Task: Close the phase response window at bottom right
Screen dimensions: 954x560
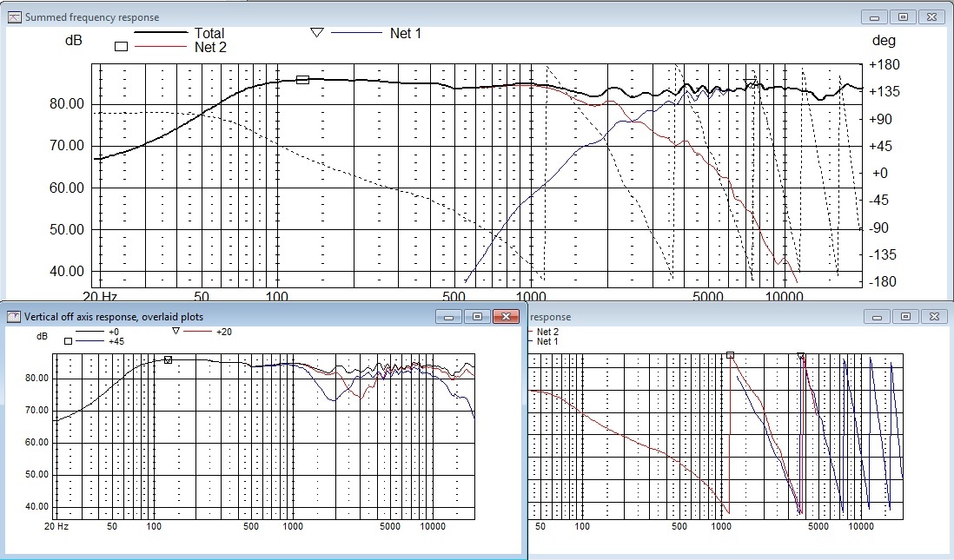Action: pos(934,317)
